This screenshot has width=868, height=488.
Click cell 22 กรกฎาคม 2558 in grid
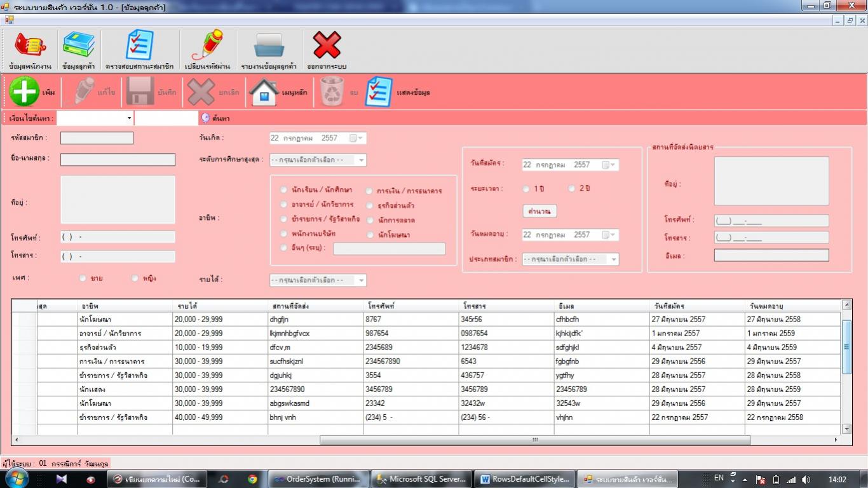(x=793, y=417)
